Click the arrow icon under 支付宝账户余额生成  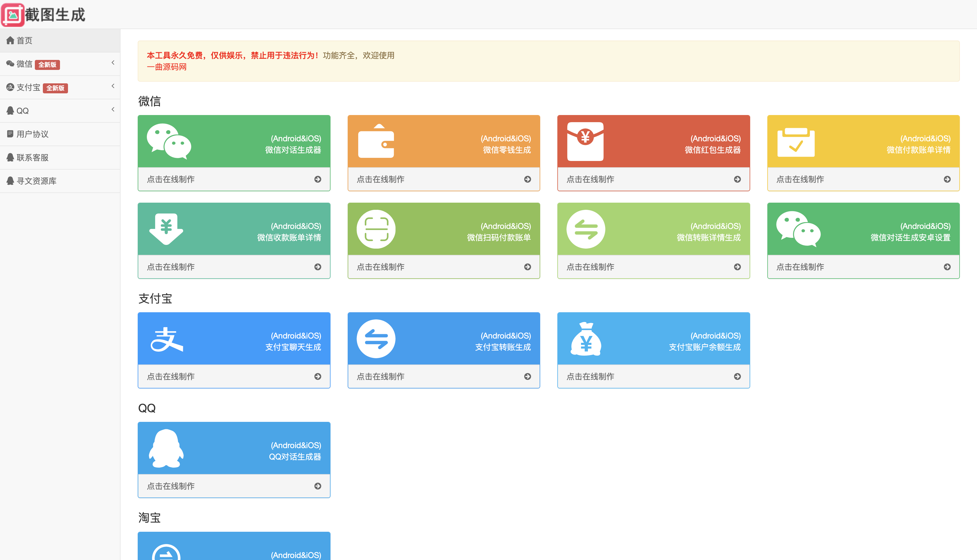737,376
